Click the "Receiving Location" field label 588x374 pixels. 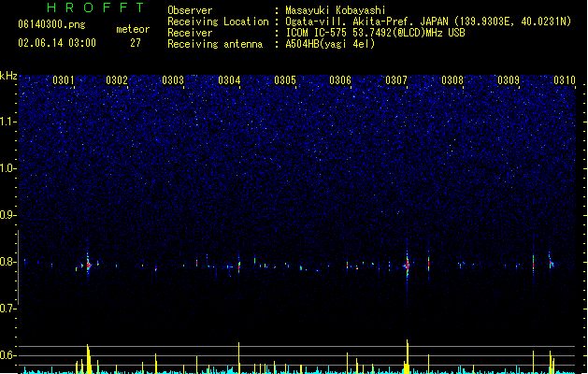click(218, 22)
